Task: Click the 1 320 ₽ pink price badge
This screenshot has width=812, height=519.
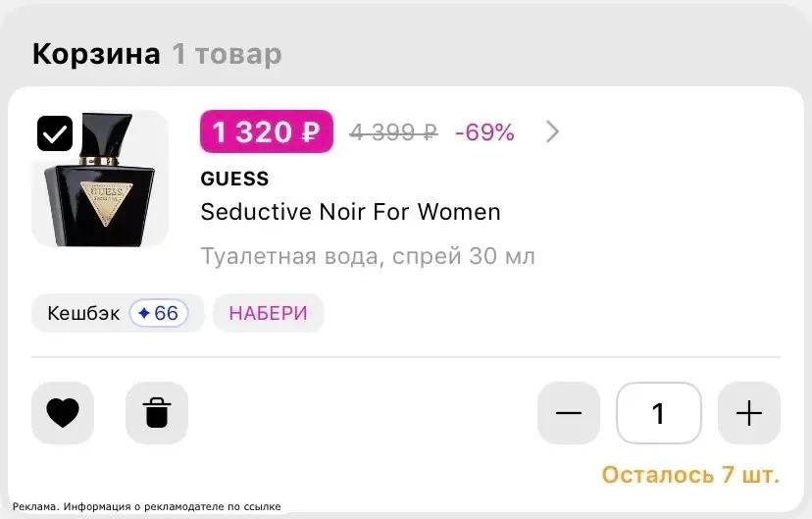Action: 267,131
